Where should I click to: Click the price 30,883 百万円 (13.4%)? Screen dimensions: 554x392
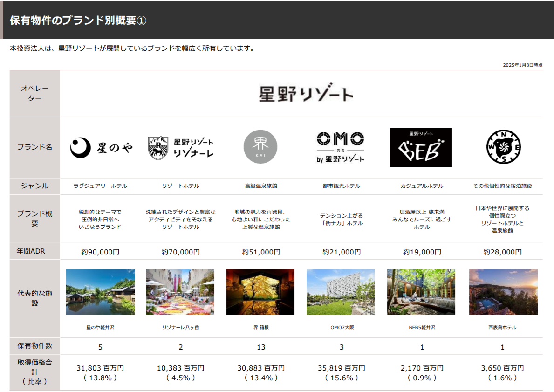pos(261,373)
